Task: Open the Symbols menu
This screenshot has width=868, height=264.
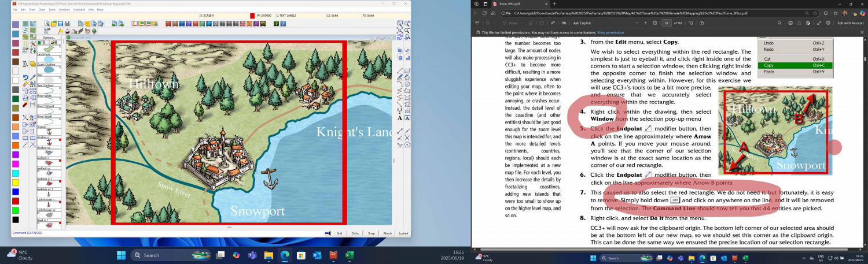Action: (x=64, y=10)
